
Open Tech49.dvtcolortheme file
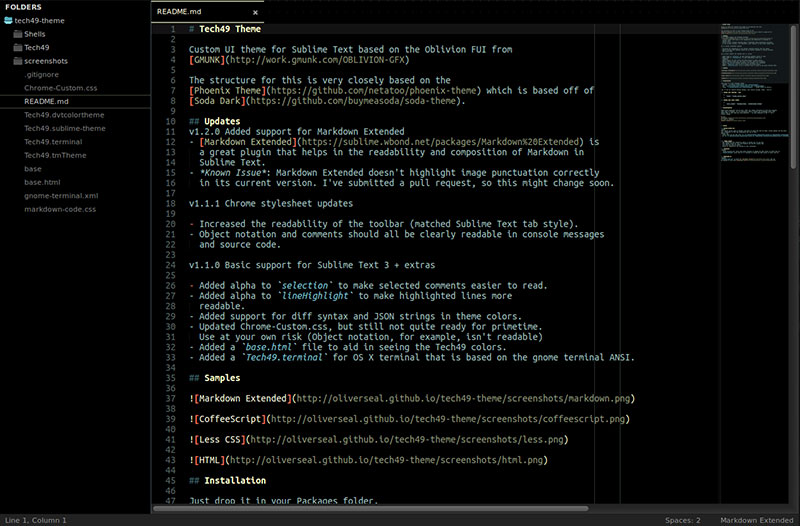[64, 115]
